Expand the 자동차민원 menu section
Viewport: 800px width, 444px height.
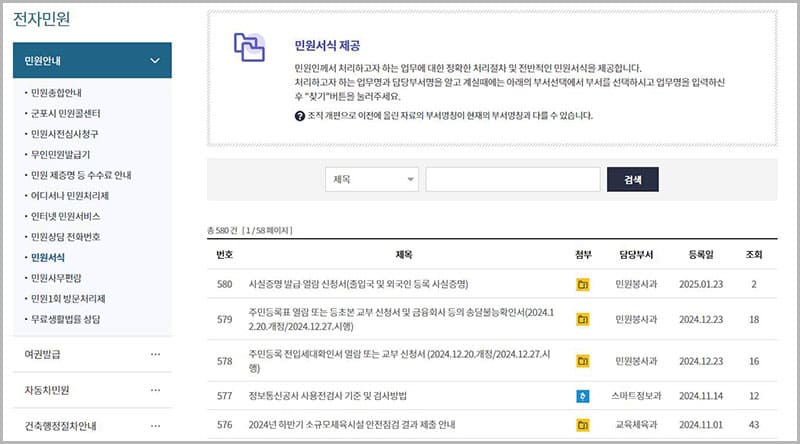(154, 390)
